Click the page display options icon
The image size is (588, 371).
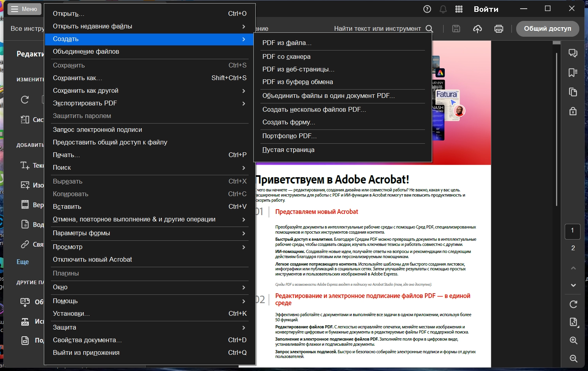573,322
